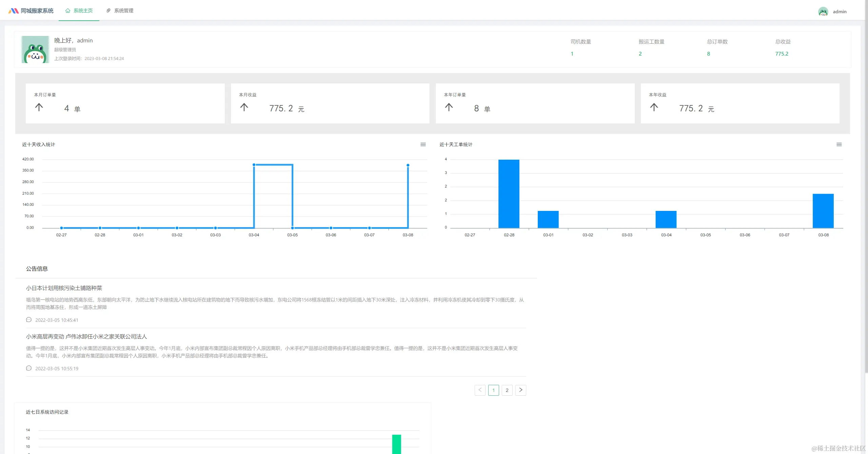
Task: Click the large frog profile picture
Action: click(35, 50)
